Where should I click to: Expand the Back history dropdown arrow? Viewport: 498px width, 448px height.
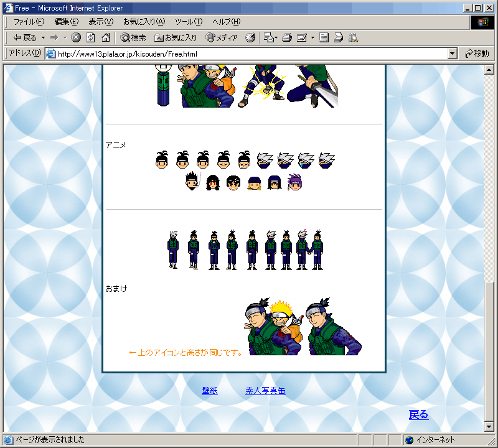[43, 38]
